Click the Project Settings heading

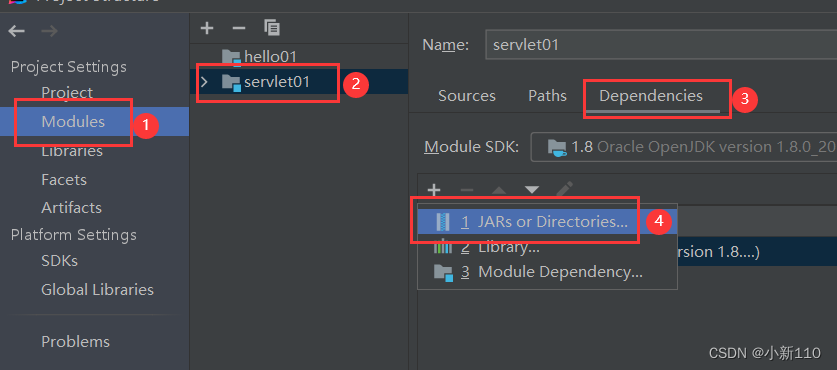(x=68, y=67)
